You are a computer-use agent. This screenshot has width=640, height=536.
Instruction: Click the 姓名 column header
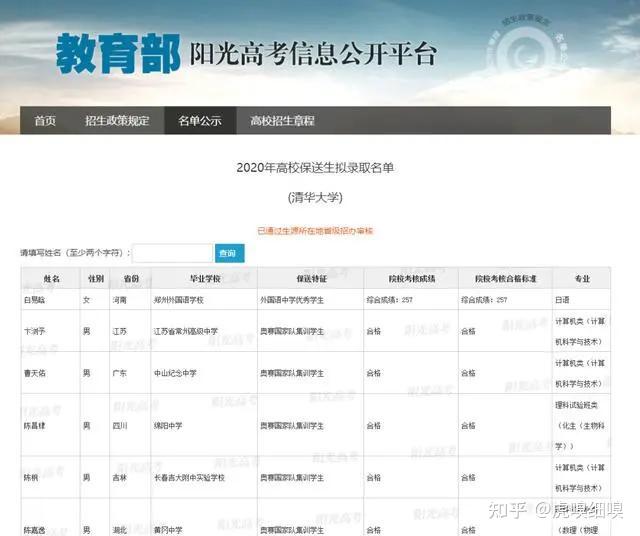[x=51, y=279]
